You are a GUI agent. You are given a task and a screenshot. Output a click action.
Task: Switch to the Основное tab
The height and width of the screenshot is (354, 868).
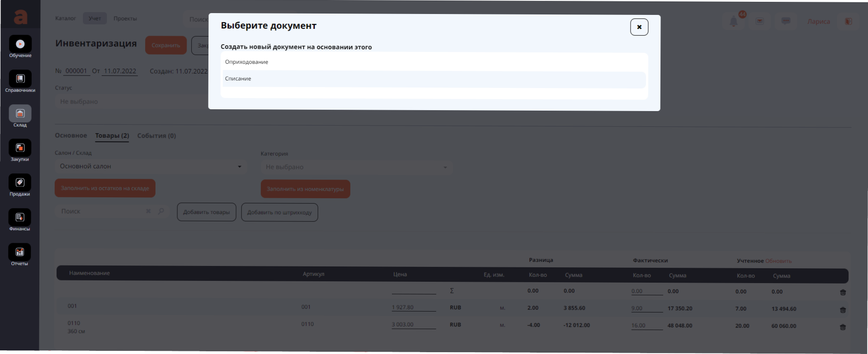(71, 135)
